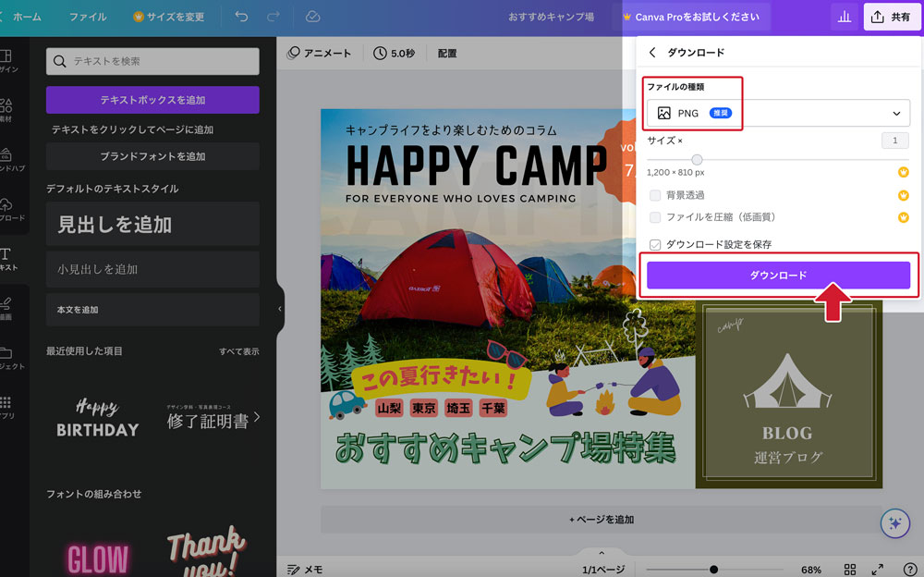Enable the 背景透過 checkbox
The width and height of the screenshot is (924, 577).
point(655,195)
